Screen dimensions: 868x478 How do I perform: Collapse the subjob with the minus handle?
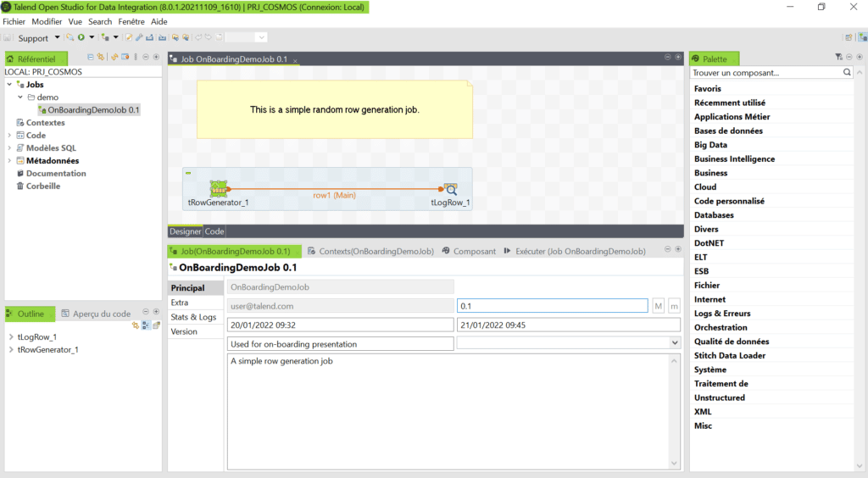tap(188, 173)
